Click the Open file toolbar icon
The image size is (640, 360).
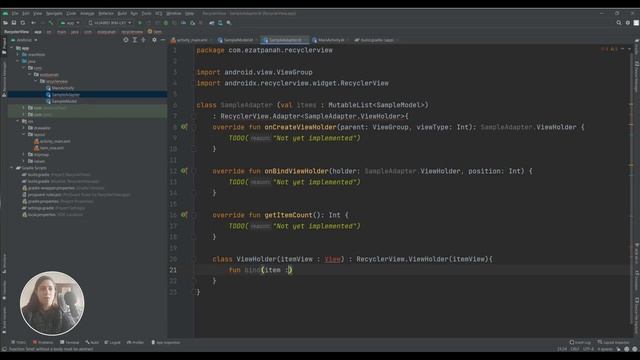click(5, 23)
